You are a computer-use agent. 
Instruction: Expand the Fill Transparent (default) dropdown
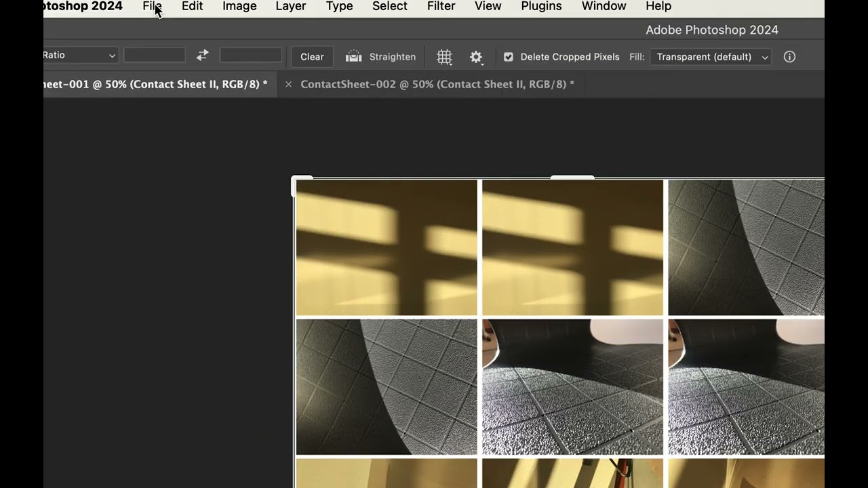[x=711, y=57]
